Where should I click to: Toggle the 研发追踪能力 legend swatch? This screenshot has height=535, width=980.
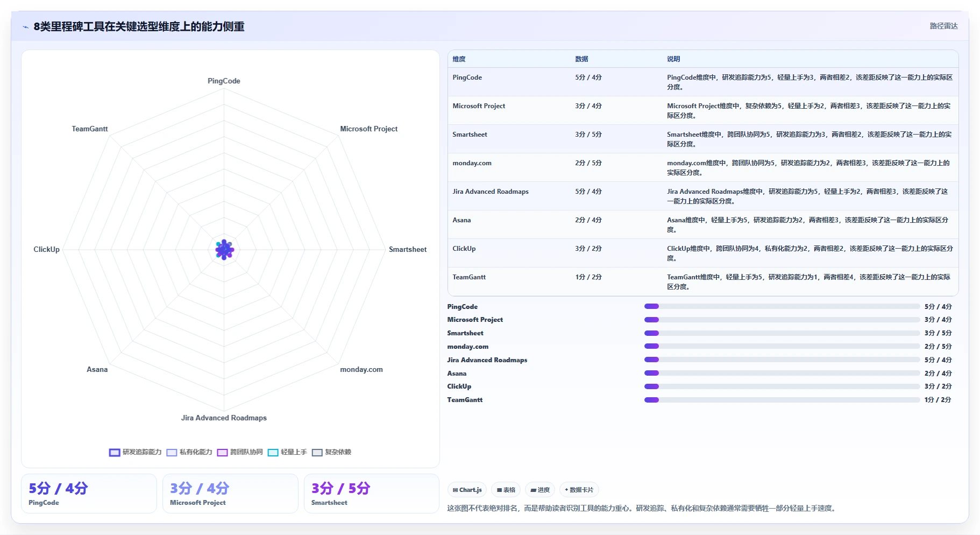point(114,453)
